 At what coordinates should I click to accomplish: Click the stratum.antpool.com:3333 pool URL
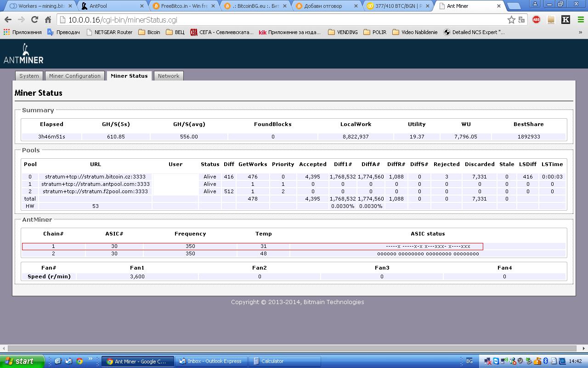[x=96, y=184]
